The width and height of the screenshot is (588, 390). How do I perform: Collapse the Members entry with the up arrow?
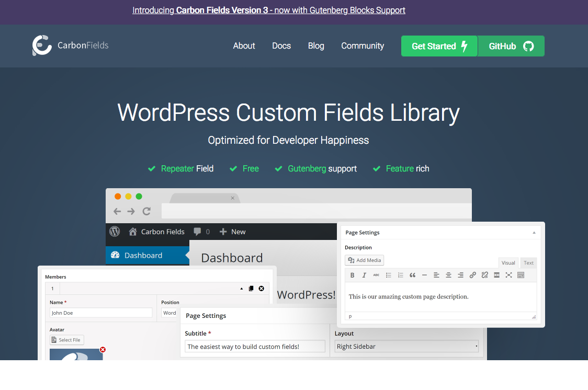pos(242,289)
